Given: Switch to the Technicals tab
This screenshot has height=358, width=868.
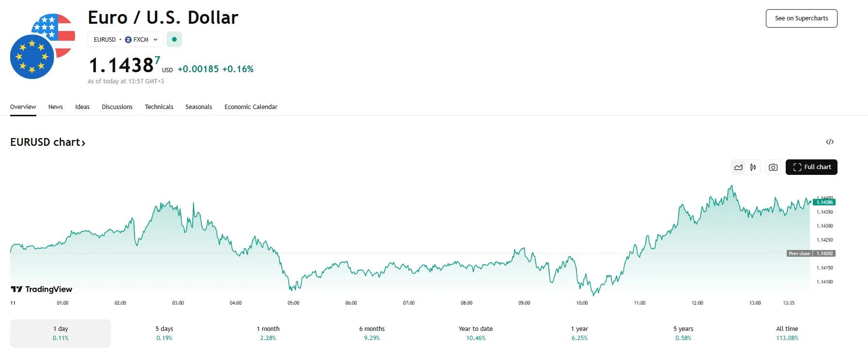Looking at the screenshot, I should (159, 107).
